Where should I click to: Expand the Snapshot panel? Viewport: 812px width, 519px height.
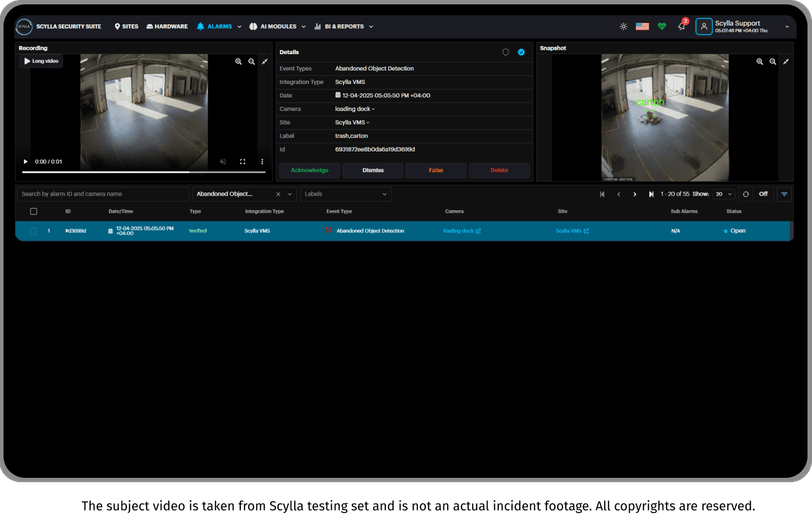pyautogui.click(x=786, y=61)
